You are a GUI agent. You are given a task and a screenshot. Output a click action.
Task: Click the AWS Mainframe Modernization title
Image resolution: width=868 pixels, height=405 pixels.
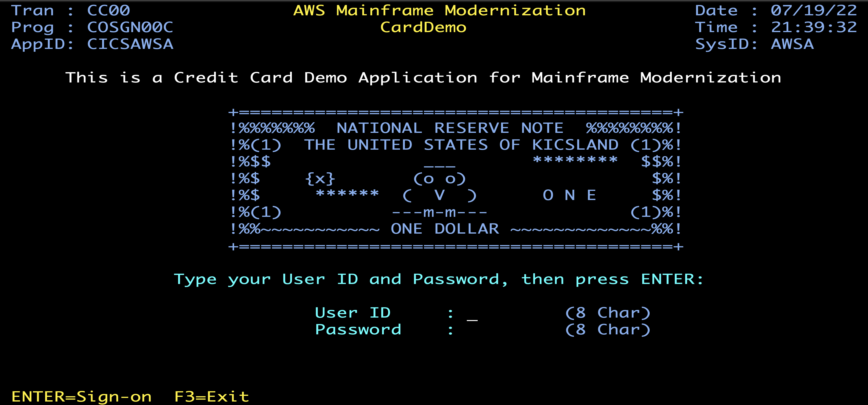pyautogui.click(x=439, y=10)
